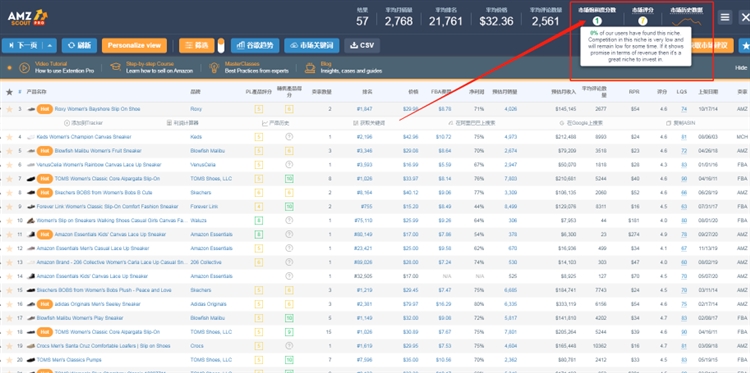
Task: Open the orange filter panel button
Action: pos(197,45)
